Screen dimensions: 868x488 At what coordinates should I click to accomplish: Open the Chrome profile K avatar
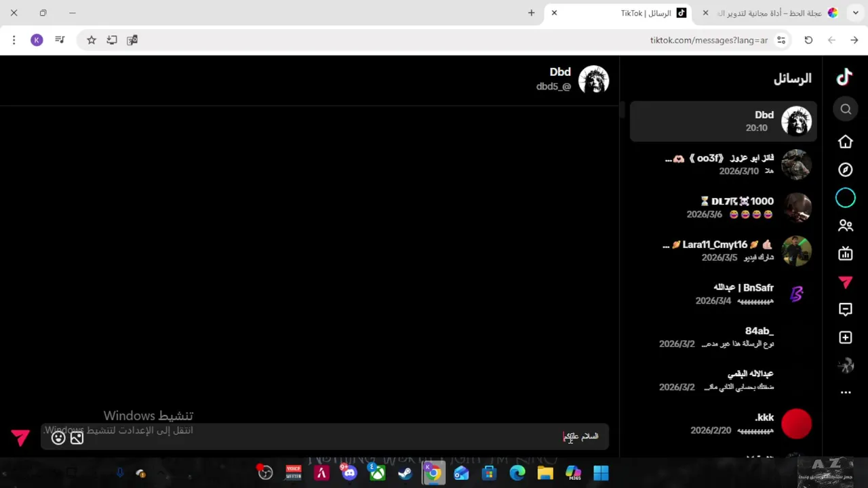pos(37,40)
